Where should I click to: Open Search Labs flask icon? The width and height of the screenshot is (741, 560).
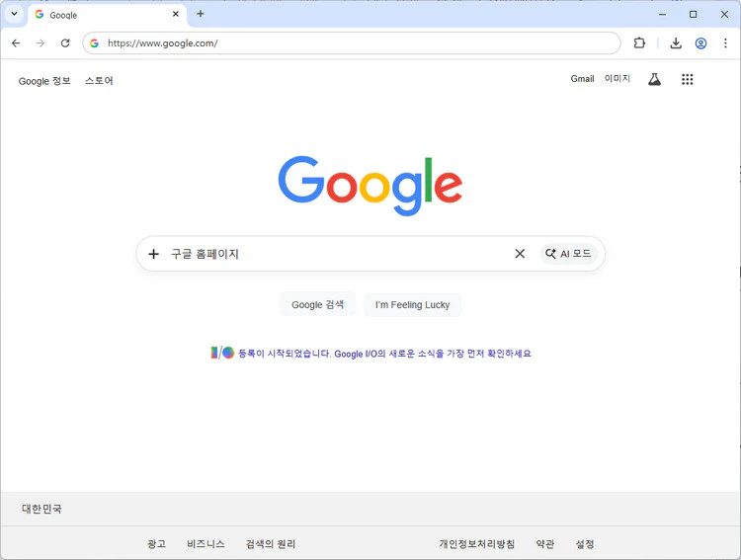click(x=654, y=80)
